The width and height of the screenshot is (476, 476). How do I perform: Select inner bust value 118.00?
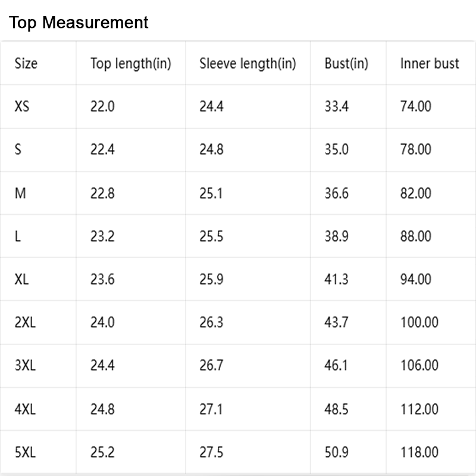(419, 452)
